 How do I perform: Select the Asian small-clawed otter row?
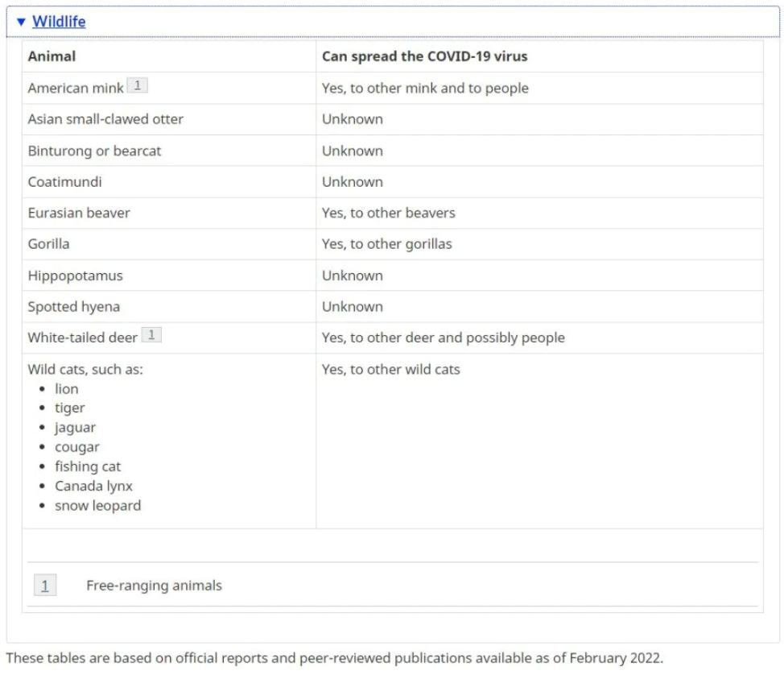393,119
